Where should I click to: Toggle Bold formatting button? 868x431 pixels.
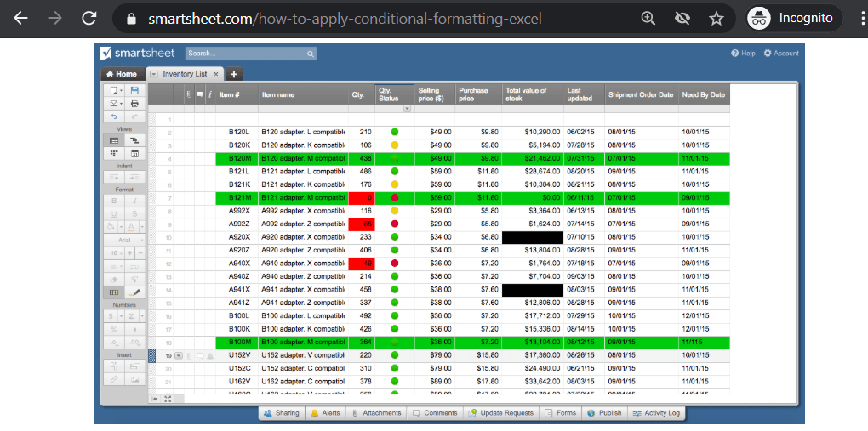[x=114, y=201]
